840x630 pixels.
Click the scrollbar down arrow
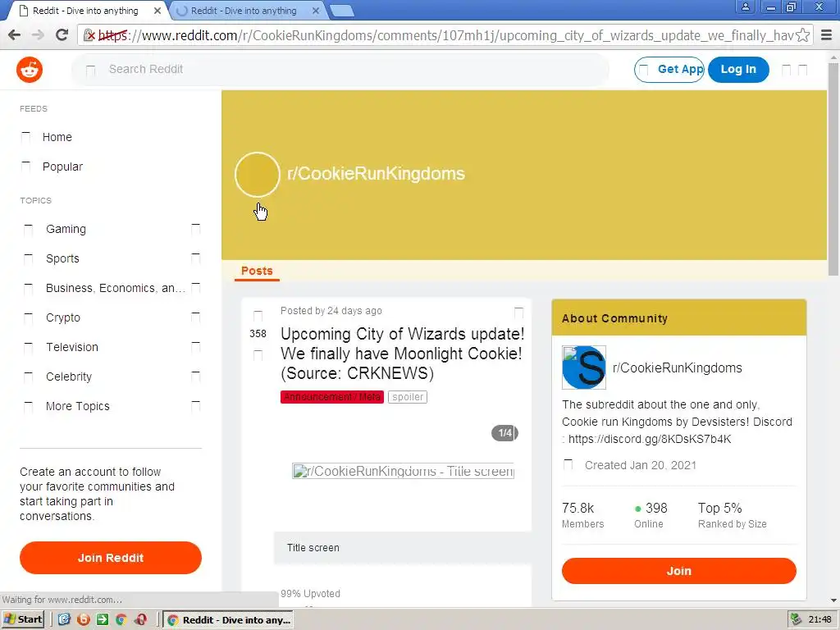(x=833, y=600)
